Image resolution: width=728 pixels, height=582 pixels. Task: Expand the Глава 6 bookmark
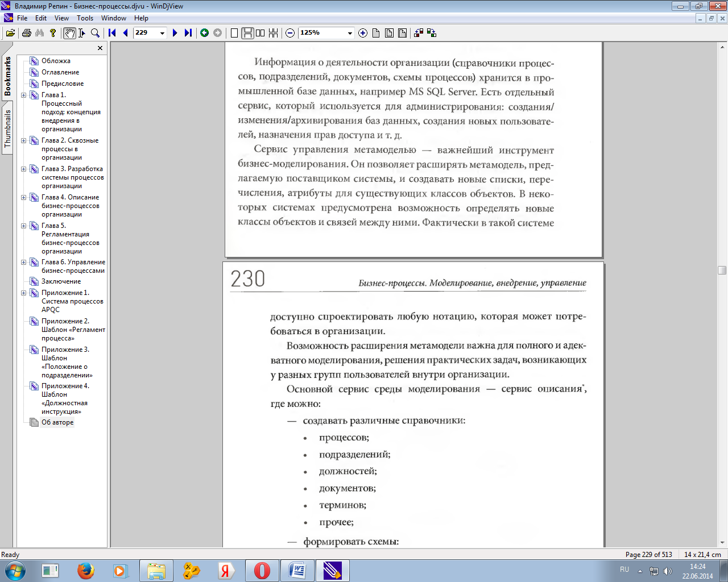pos(24,262)
